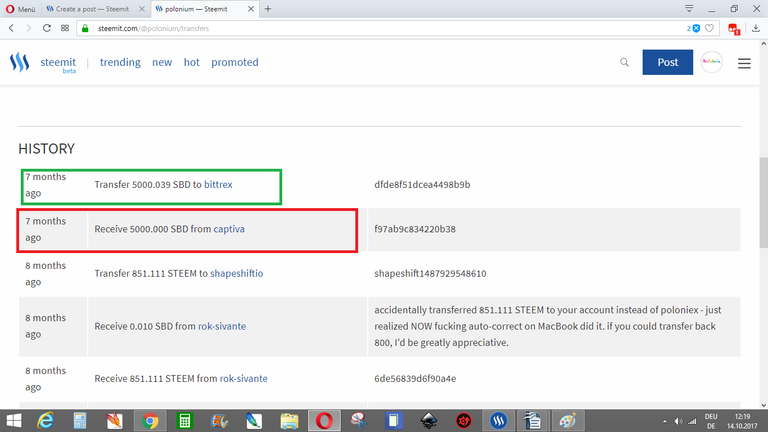Go forward in browser history

click(28, 28)
